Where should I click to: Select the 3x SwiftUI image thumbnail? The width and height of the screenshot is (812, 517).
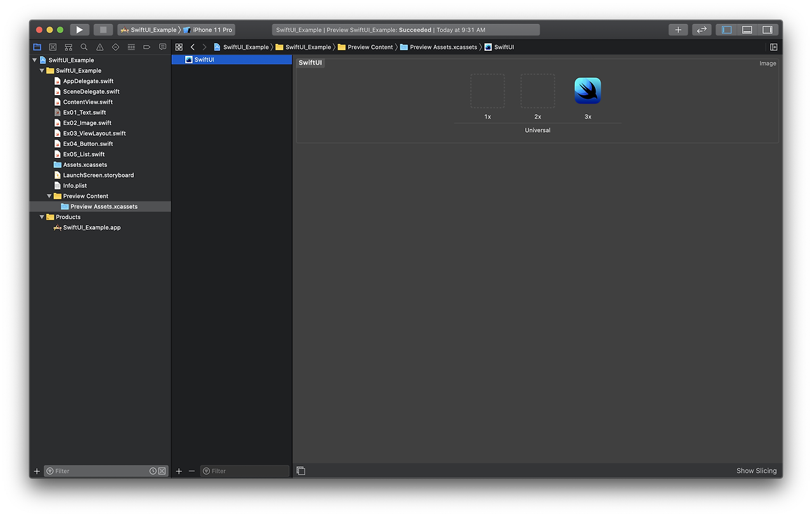(x=587, y=91)
